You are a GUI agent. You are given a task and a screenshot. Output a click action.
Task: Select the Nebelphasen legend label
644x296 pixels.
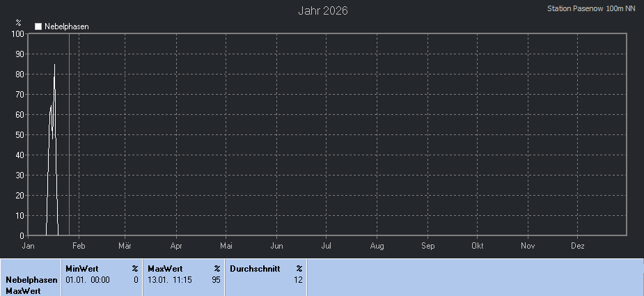[67, 26]
